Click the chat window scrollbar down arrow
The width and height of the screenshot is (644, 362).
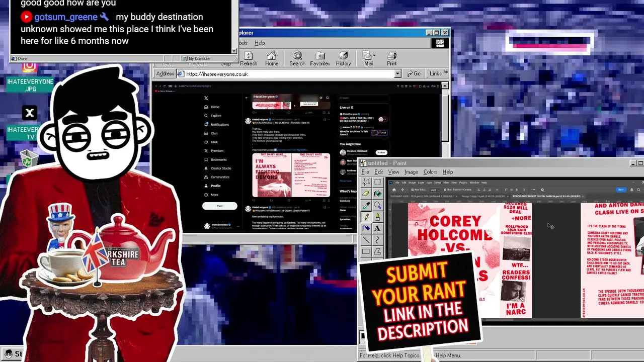point(234,50)
